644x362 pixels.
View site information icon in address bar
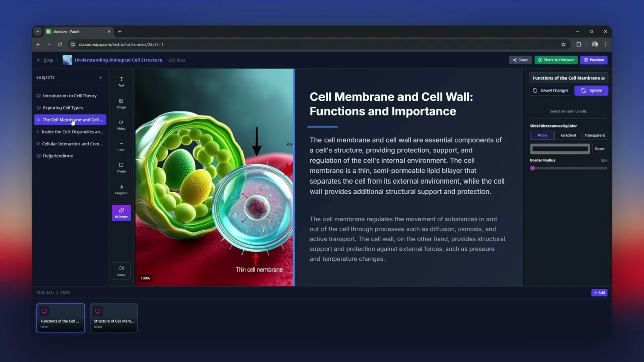(73, 44)
